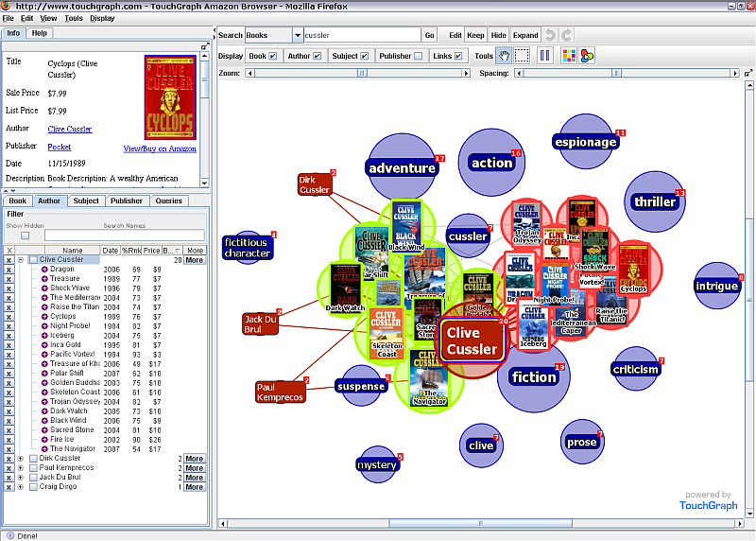
Task: Click the Expand button
Action: click(525, 35)
